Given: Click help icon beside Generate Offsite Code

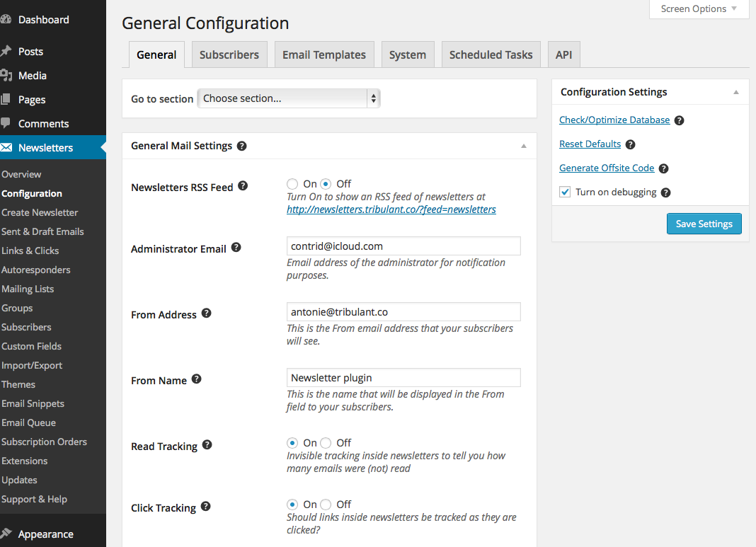Looking at the screenshot, I should click(x=663, y=168).
